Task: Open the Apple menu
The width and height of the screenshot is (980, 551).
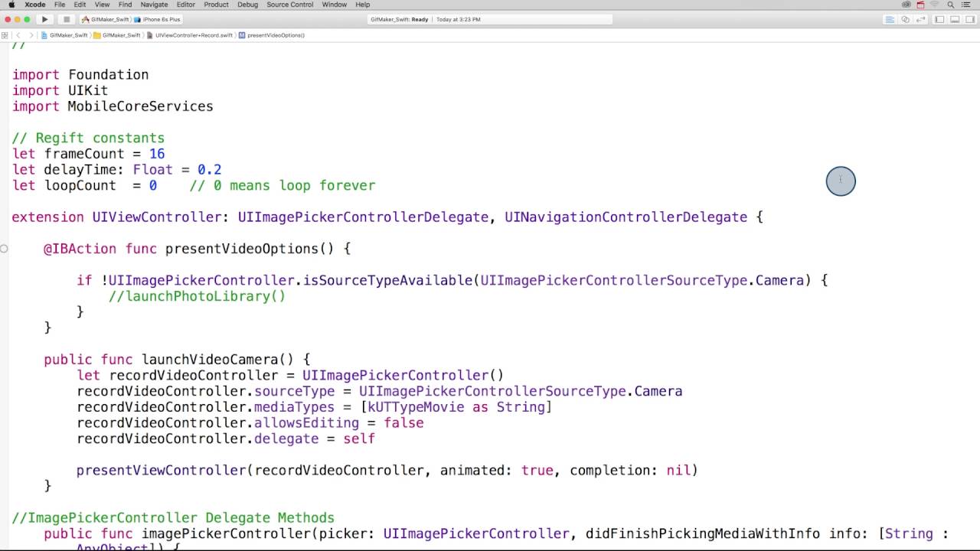Action: 11,5
